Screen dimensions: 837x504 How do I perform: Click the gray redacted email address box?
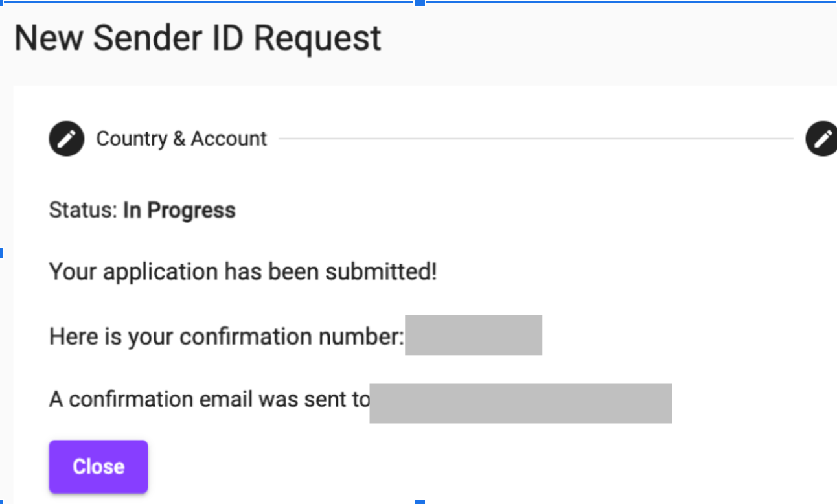(x=521, y=403)
